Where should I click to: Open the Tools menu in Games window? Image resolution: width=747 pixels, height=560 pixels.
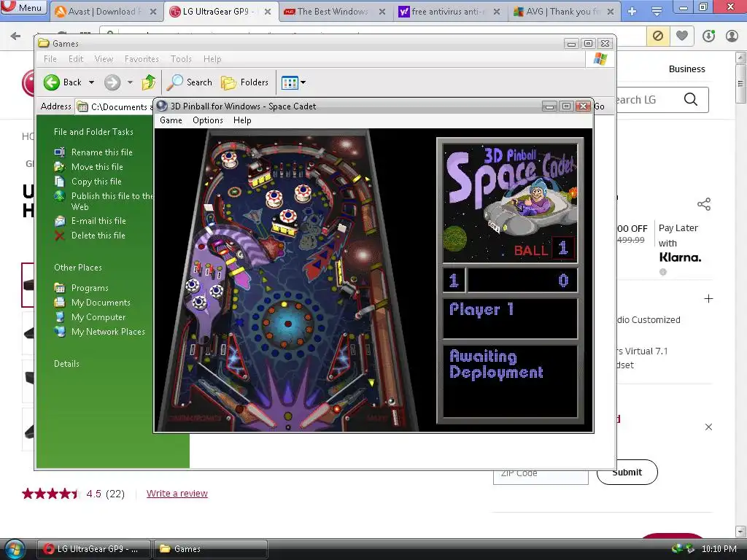click(181, 59)
